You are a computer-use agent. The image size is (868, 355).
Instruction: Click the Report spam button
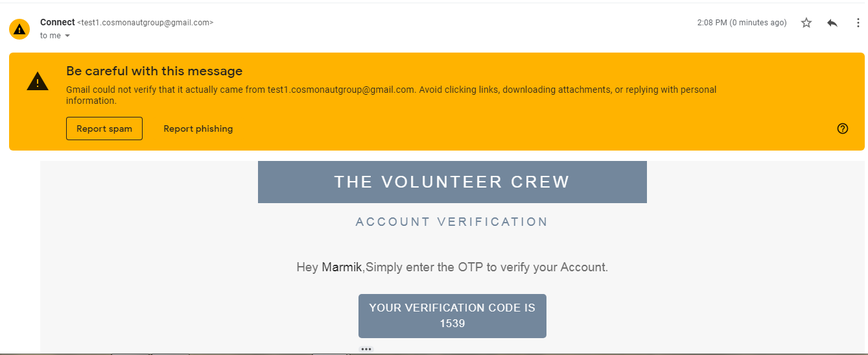tap(104, 129)
